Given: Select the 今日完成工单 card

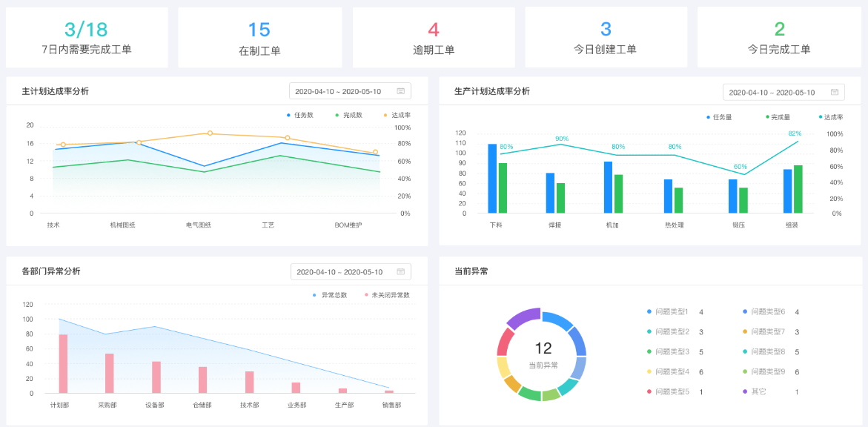Looking at the screenshot, I should 779,38.
